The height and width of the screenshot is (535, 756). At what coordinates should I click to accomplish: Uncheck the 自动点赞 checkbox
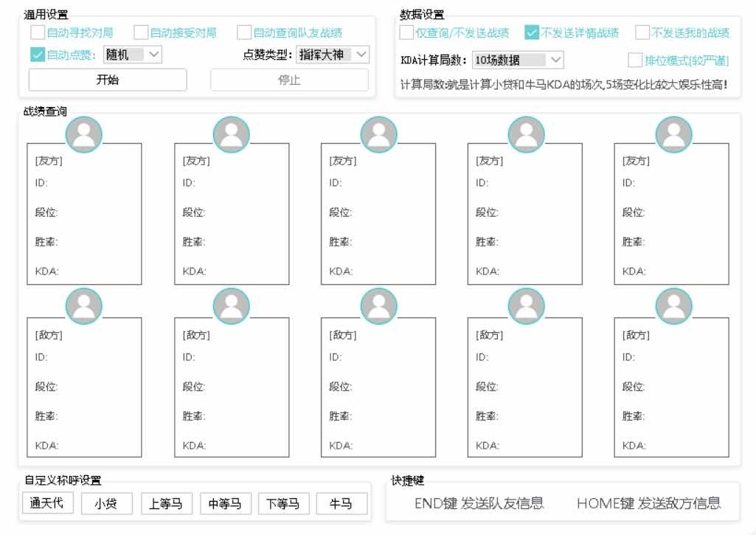tap(38, 55)
